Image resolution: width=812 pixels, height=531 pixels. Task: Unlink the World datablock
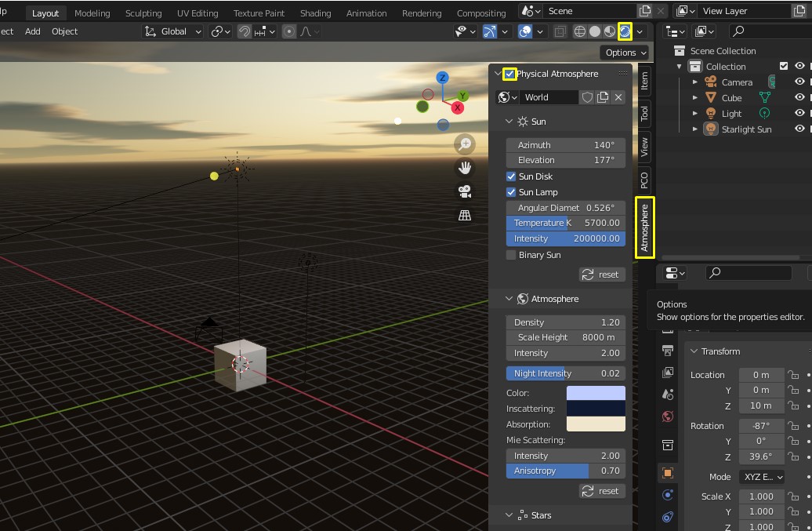pyautogui.click(x=618, y=97)
